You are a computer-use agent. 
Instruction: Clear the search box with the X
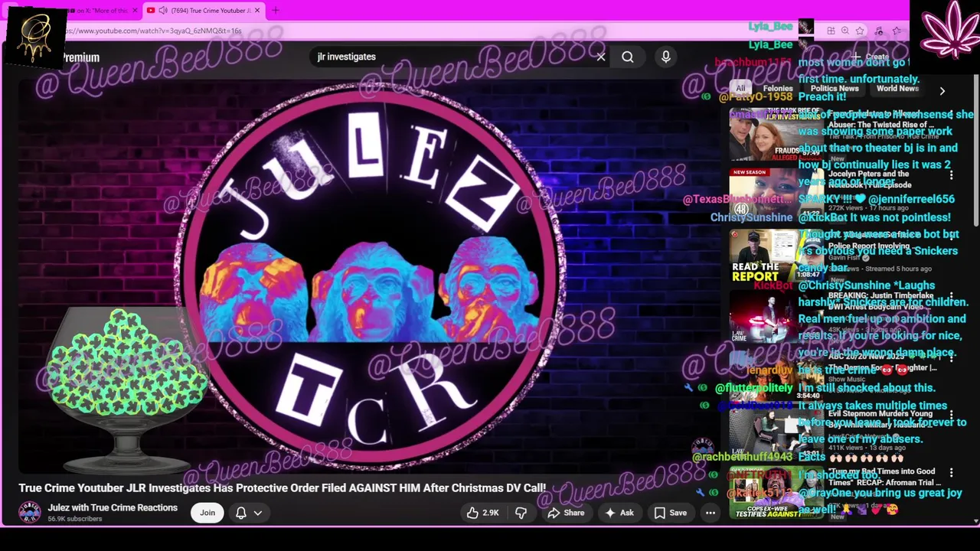point(601,57)
